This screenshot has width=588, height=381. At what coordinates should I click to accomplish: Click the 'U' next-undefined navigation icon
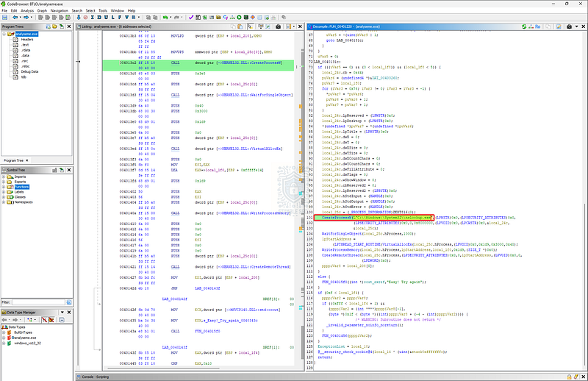point(106,17)
